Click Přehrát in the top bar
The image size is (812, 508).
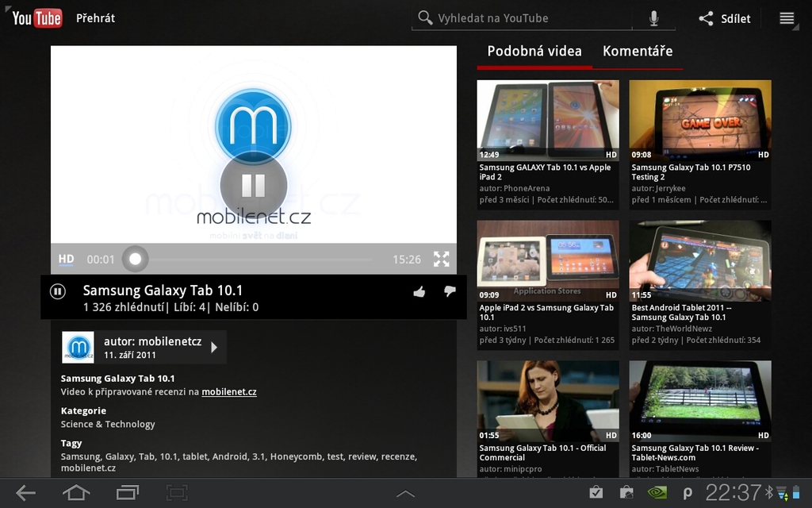(x=94, y=17)
